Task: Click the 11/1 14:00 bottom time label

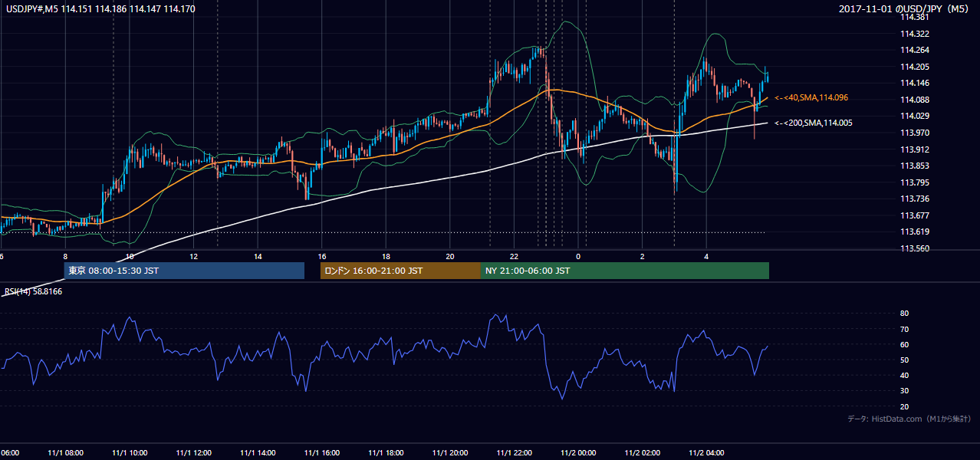Action: tap(258, 453)
